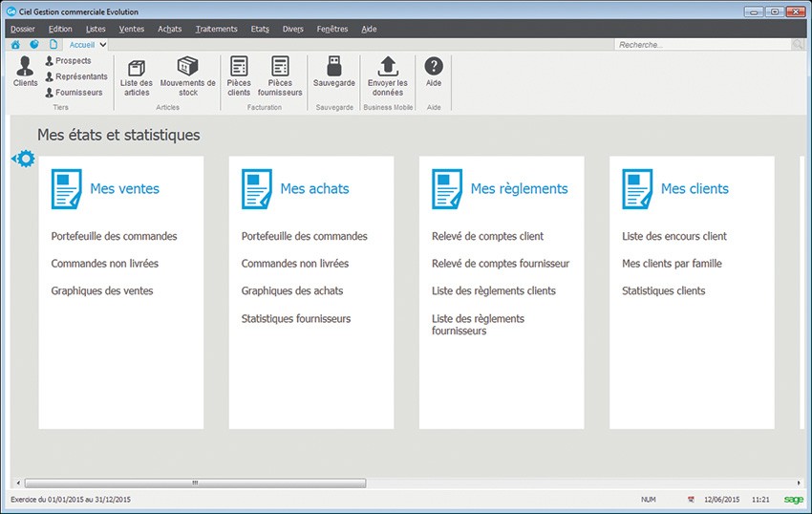Viewport: 812px width, 514px height.
Task: Click the settings gear beside the dashboard
Action: pos(25,159)
